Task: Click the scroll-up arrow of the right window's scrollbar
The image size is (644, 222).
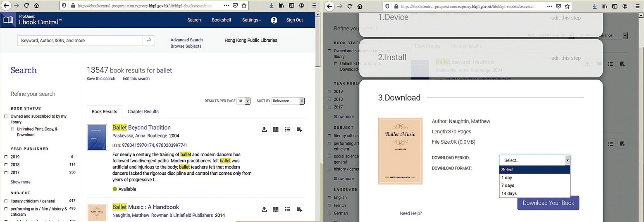Action: [x=641, y=14]
